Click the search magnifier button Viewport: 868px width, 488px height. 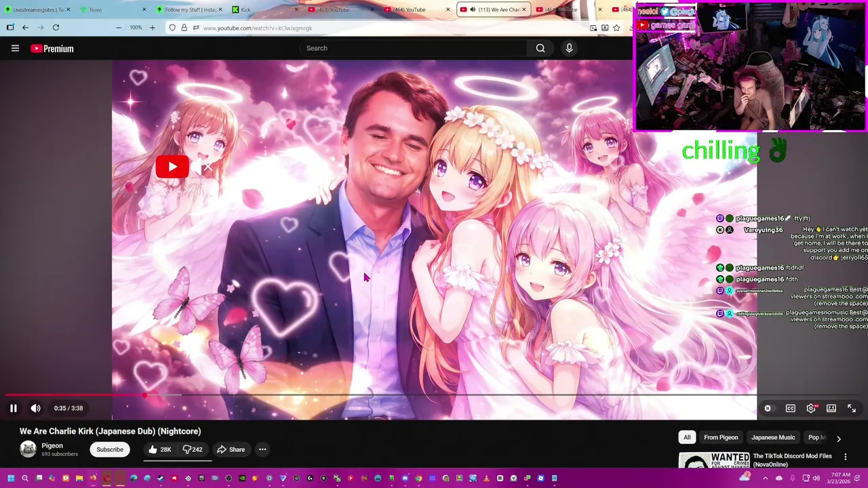[540, 48]
